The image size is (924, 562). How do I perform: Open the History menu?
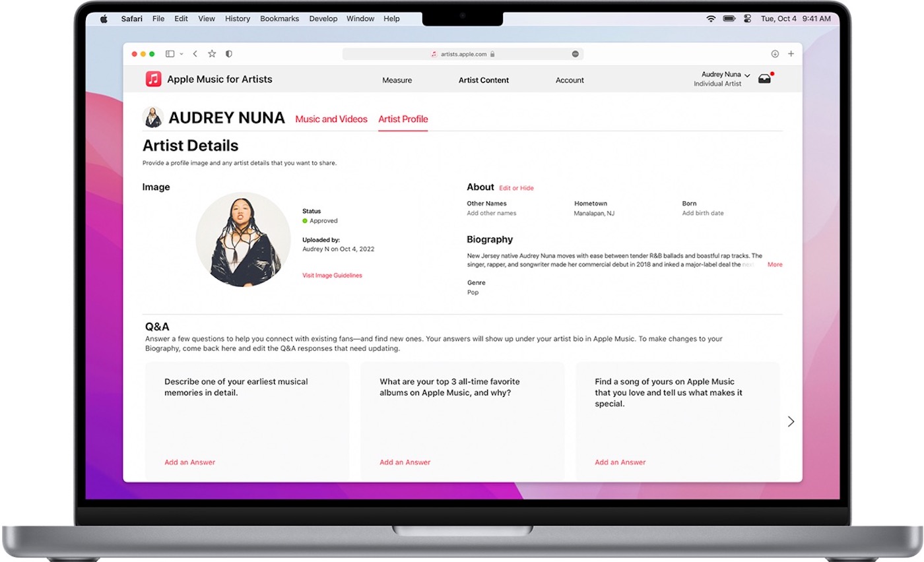[x=238, y=18]
